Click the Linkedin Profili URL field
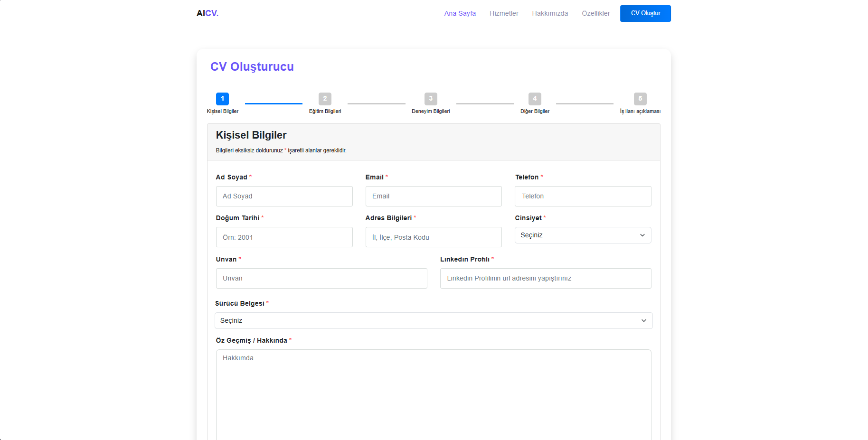This screenshot has height=440, width=868. coord(545,279)
